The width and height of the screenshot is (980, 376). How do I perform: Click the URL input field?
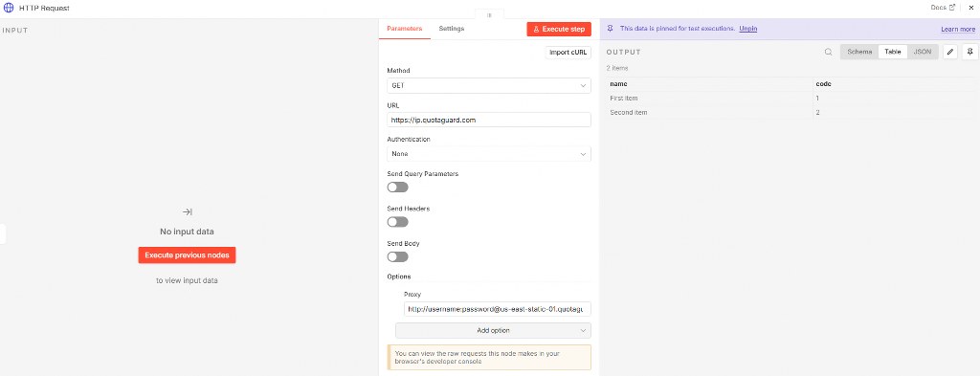coord(489,120)
